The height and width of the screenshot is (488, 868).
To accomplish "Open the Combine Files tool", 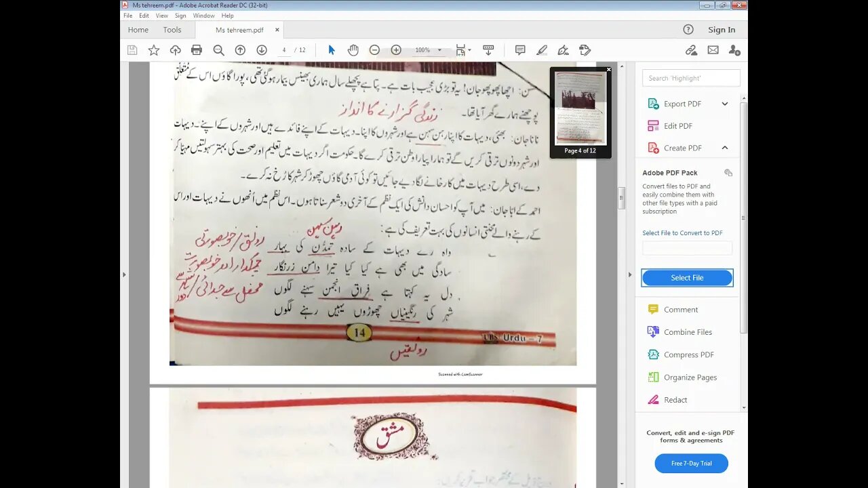I will coord(688,332).
